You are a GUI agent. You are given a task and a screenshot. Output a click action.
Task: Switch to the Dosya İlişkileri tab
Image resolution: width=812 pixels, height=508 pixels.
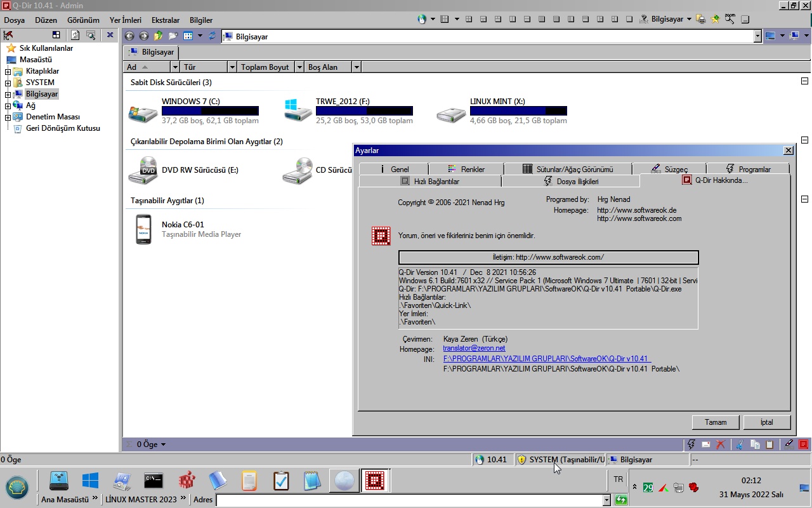[x=571, y=181]
